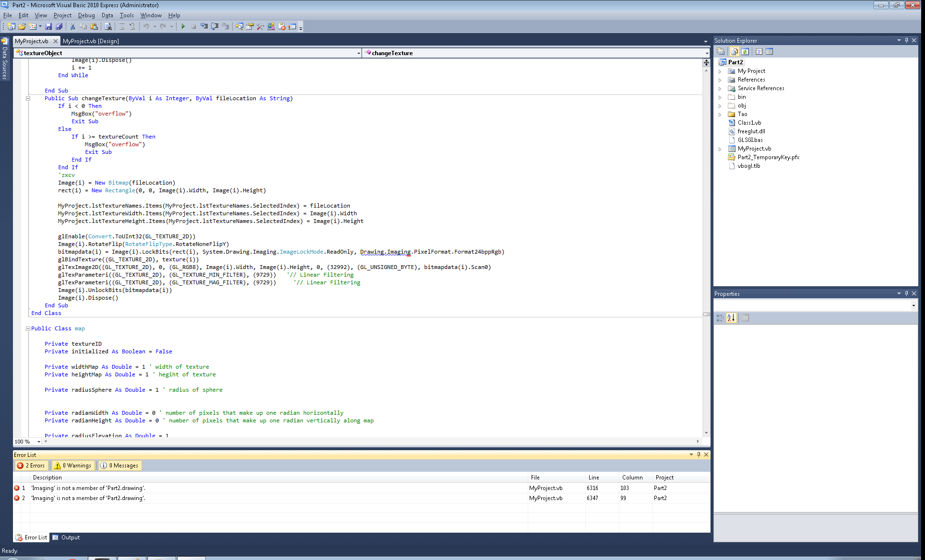Click the Cut scissors icon

point(72,26)
